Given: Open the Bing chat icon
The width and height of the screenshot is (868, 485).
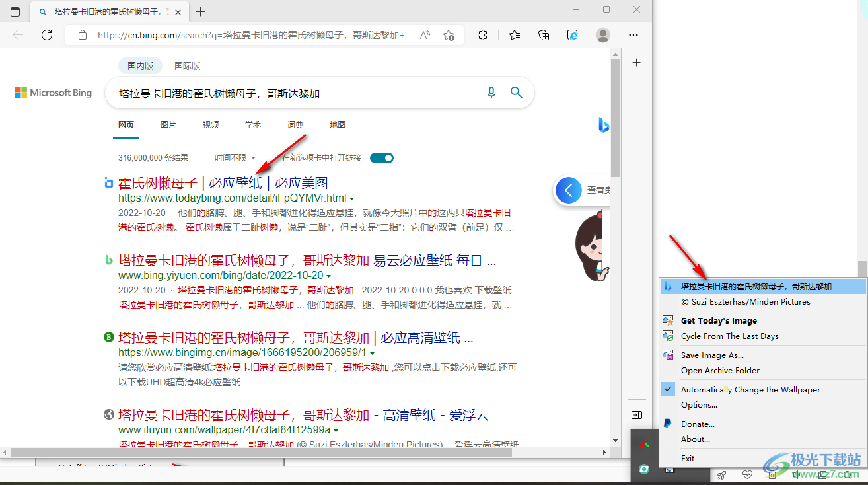Looking at the screenshot, I should [x=603, y=124].
